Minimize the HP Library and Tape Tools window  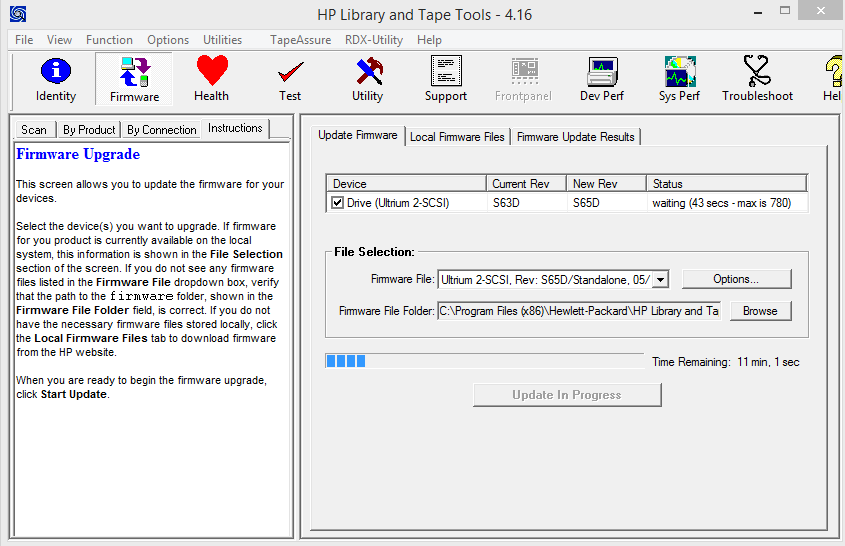click(x=758, y=12)
